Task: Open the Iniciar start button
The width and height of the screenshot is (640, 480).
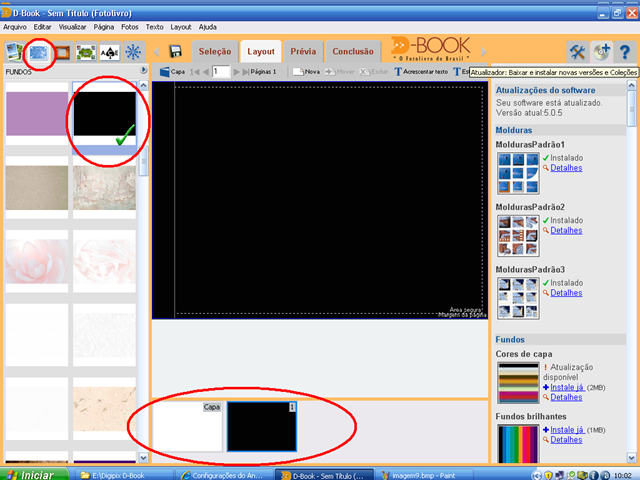Action: [34, 475]
